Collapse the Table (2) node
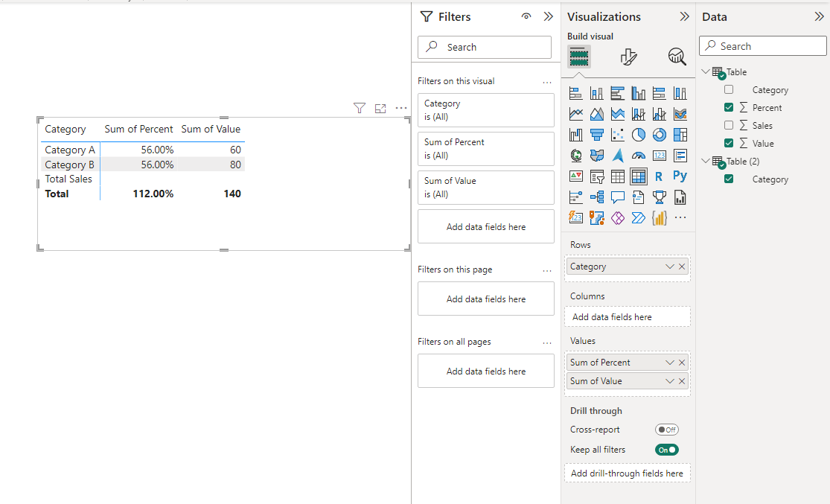The image size is (830, 504). tap(706, 161)
